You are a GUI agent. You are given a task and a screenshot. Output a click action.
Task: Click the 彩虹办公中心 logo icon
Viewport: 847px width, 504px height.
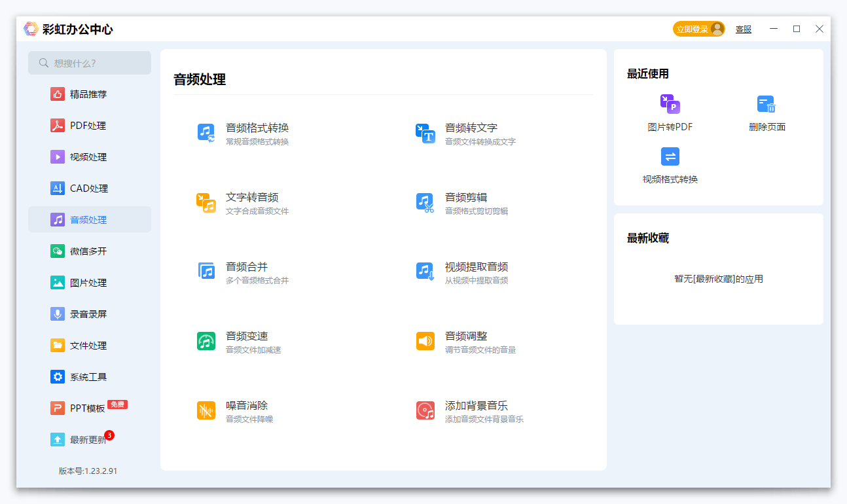click(31, 29)
